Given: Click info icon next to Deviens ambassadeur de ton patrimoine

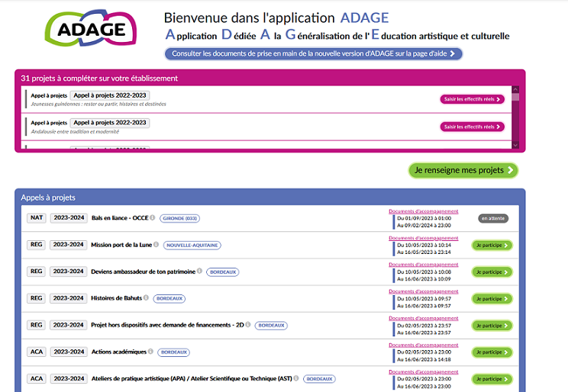Looking at the screenshot, I should tap(199, 271).
